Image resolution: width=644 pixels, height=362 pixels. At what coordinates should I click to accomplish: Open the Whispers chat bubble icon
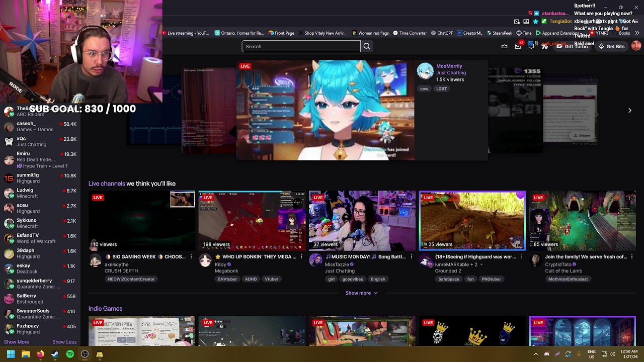pyautogui.click(x=531, y=46)
